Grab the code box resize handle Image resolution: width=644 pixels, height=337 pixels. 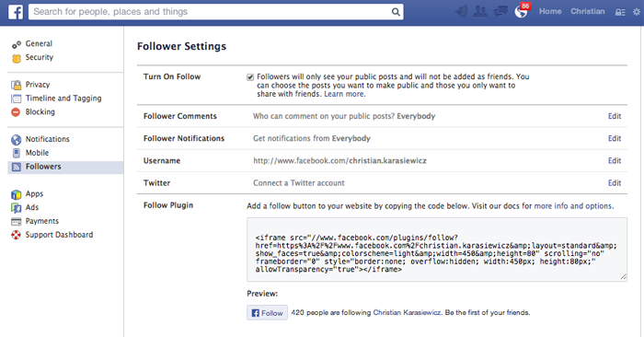pyautogui.click(x=623, y=277)
